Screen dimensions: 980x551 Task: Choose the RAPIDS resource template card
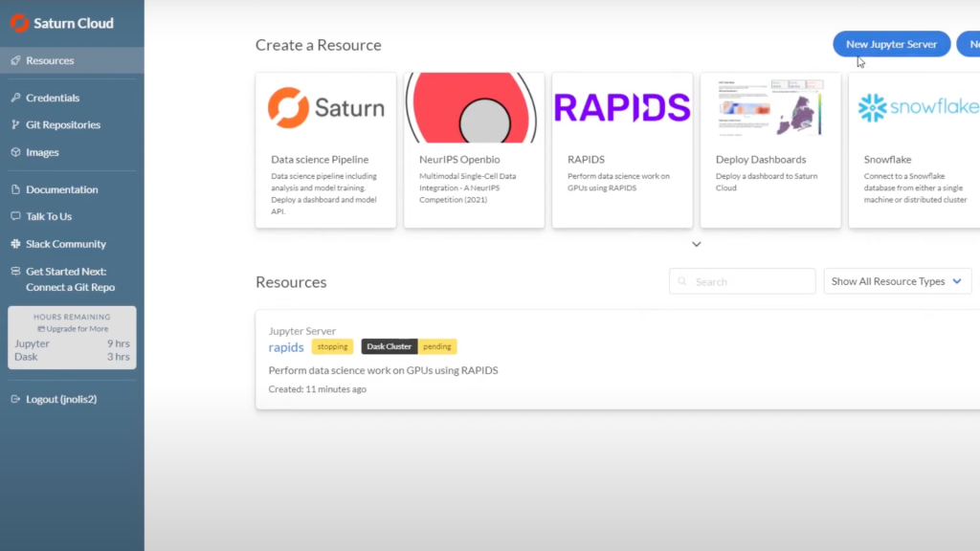[x=622, y=150]
